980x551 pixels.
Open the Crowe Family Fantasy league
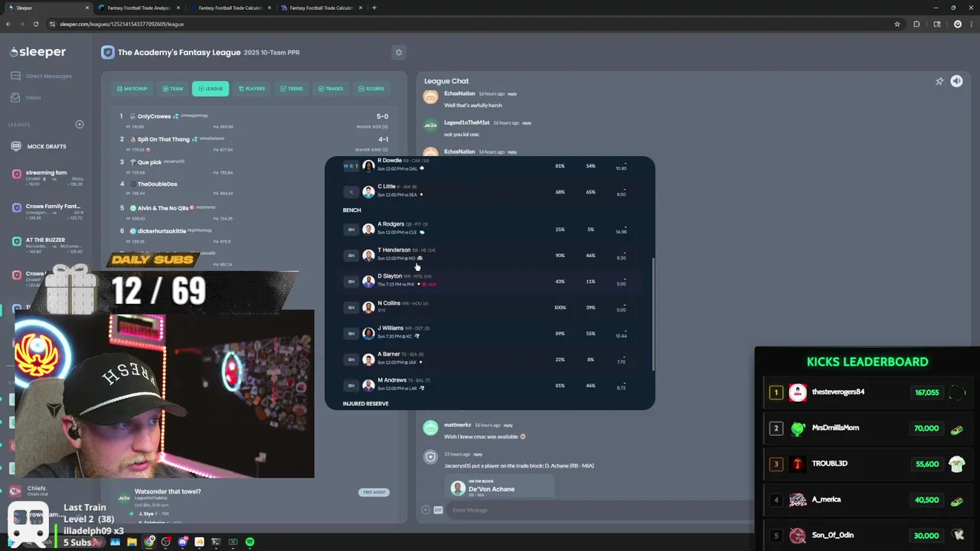pyautogui.click(x=47, y=211)
